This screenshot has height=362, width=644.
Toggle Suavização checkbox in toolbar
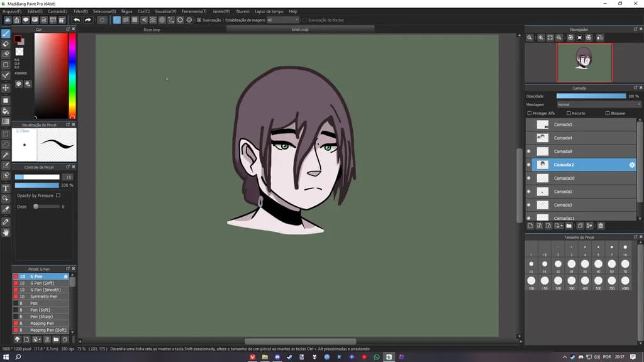pos(199,19)
